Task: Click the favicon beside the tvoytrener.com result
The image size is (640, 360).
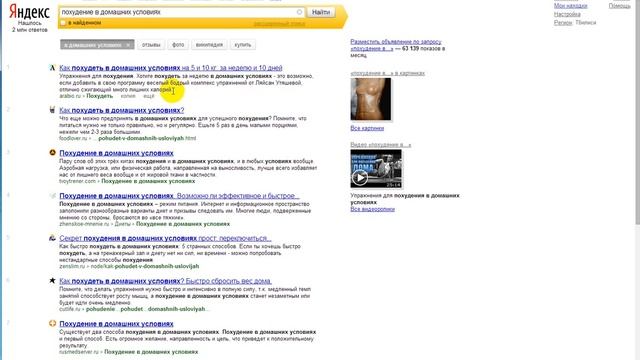Action: [x=52, y=152]
